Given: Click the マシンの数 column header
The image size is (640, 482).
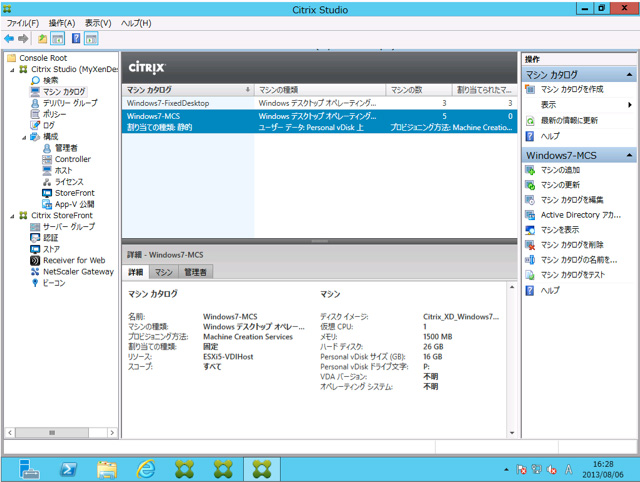Looking at the screenshot, I should pyautogui.click(x=419, y=90).
